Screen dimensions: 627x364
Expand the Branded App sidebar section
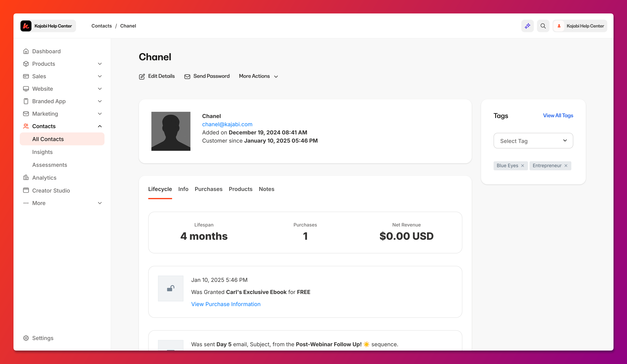click(100, 101)
